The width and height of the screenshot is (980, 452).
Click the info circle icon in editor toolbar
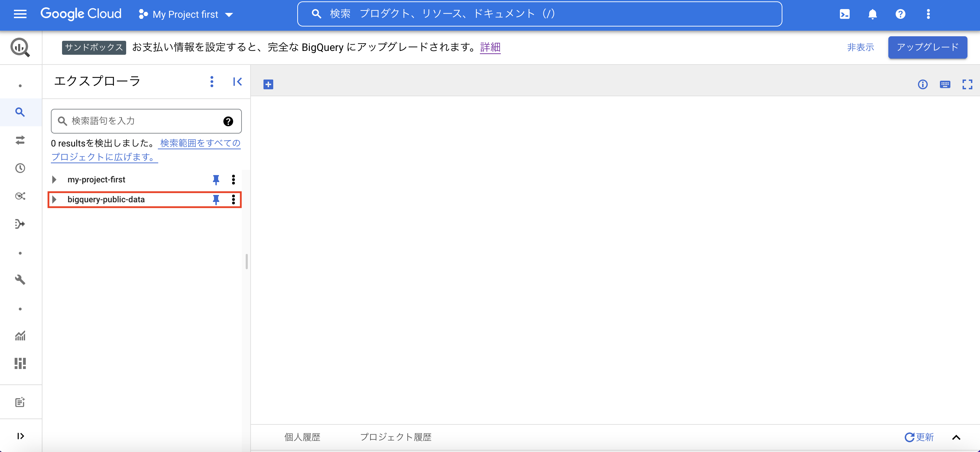[x=922, y=84]
